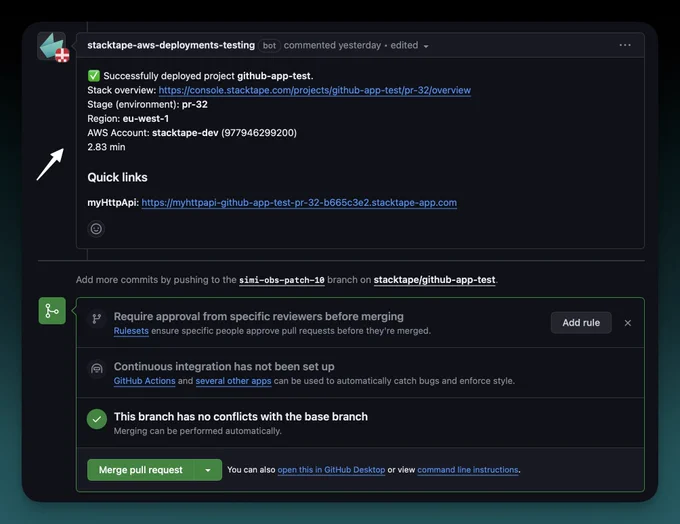This screenshot has width=680, height=524.
Task: Open the myHttpApi stacktape-app.com link
Action: [x=299, y=203]
